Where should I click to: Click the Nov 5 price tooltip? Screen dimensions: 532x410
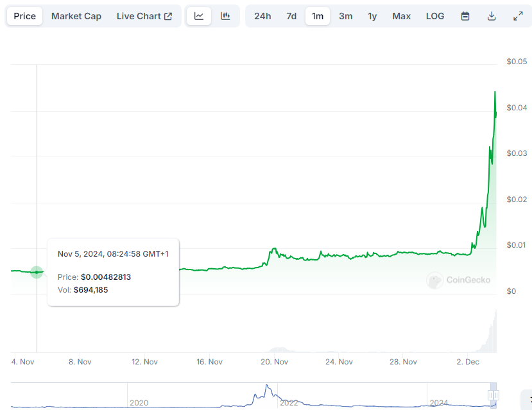[113, 272]
